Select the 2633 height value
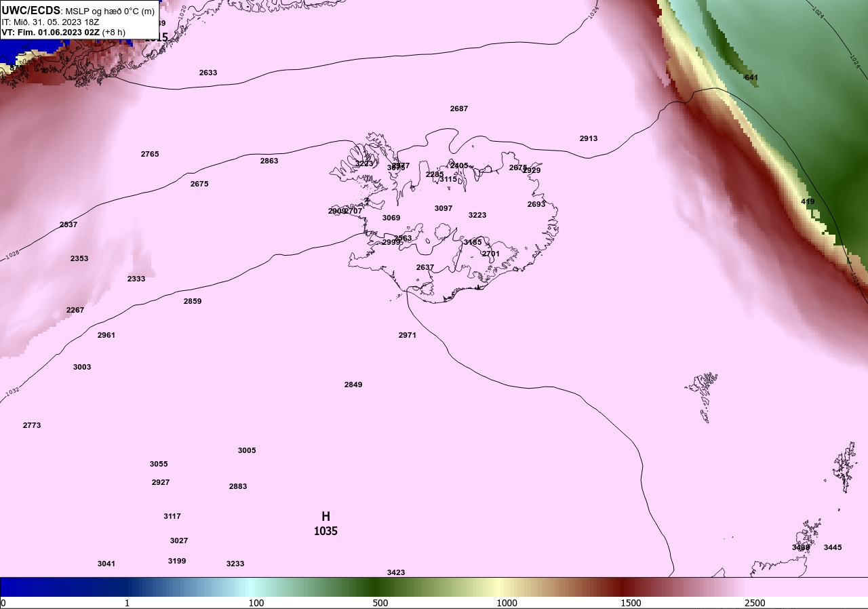The image size is (868, 609). click(x=208, y=73)
